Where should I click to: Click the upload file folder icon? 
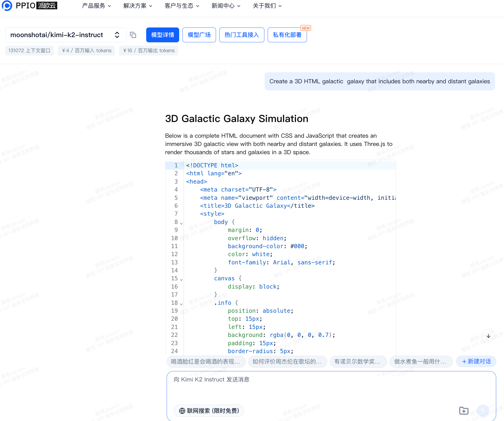(x=464, y=411)
